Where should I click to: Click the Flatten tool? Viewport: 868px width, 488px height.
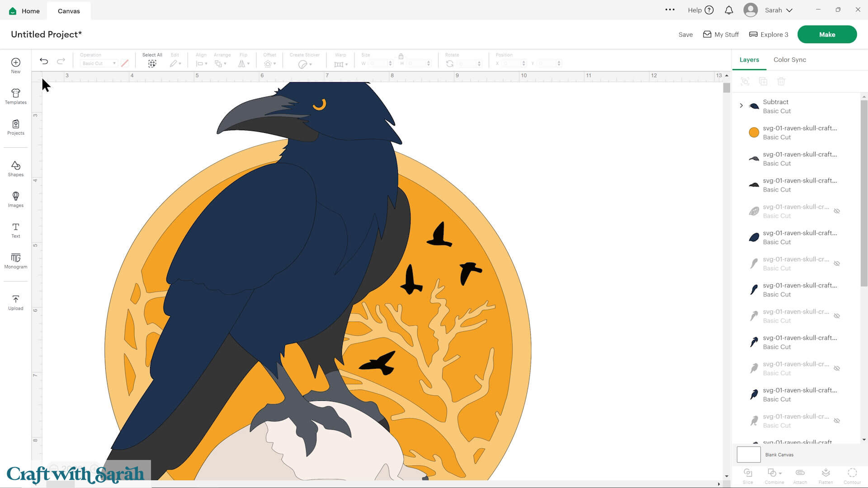click(x=826, y=475)
